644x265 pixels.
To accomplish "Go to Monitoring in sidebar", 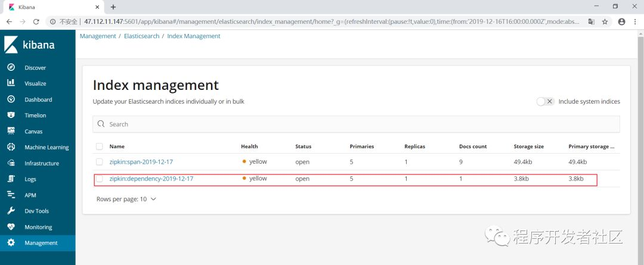I will click(x=38, y=227).
